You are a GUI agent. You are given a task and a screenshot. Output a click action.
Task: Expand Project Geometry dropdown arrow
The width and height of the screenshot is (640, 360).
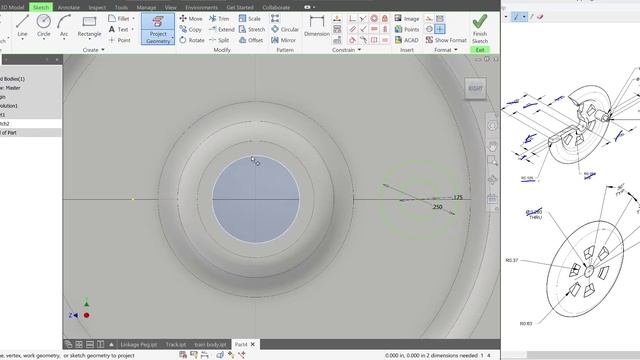[x=172, y=38]
